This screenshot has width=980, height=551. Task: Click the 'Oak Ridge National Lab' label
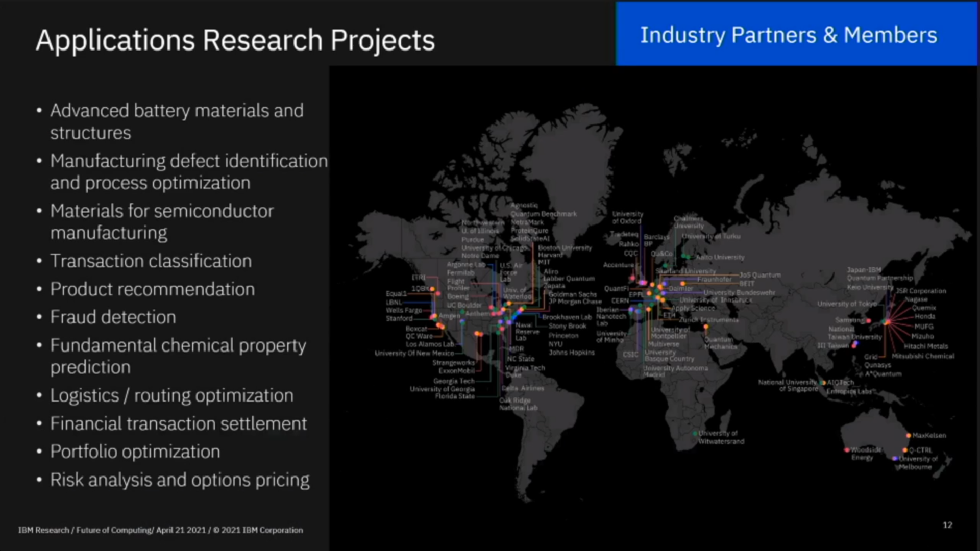point(518,404)
